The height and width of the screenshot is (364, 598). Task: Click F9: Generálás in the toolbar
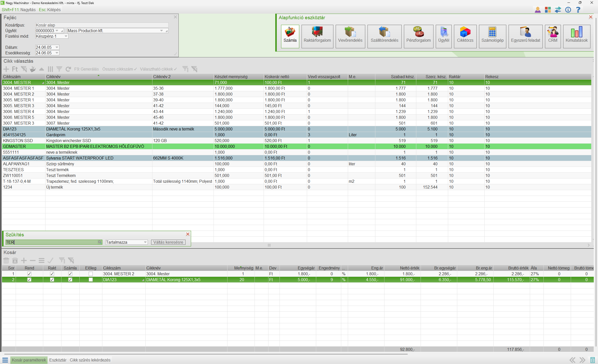[86, 69]
